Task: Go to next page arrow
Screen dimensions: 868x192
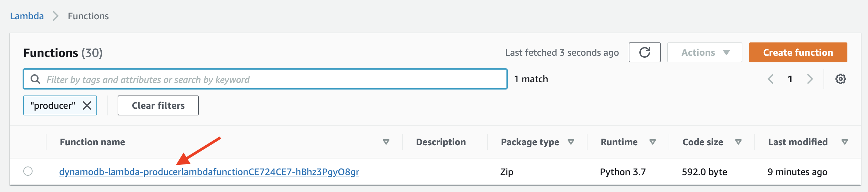Action: pos(810,79)
